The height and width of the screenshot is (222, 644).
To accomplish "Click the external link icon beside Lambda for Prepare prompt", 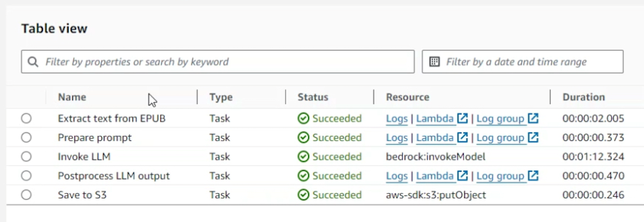I will coord(463,137).
